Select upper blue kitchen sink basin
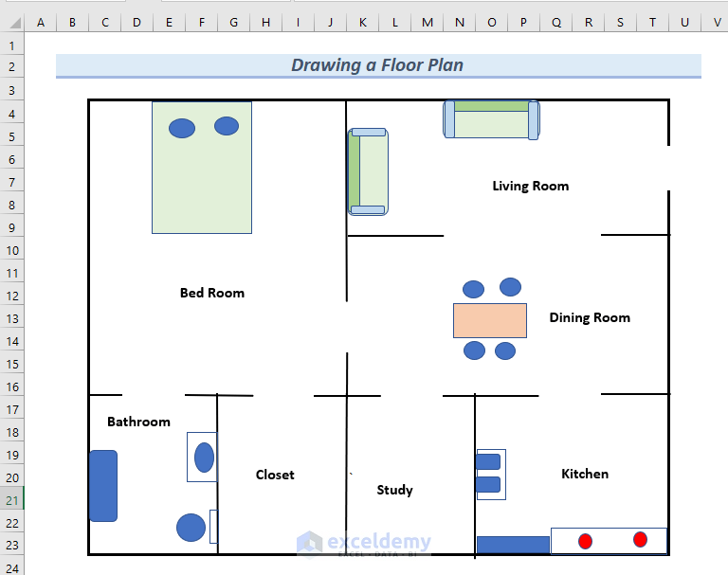Image resolution: width=728 pixels, height=575 pixels. pyautogui.click(x=488, y=461)
